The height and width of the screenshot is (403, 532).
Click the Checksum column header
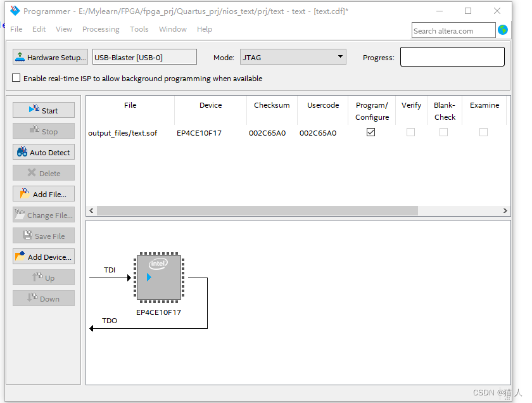point(272,105)
